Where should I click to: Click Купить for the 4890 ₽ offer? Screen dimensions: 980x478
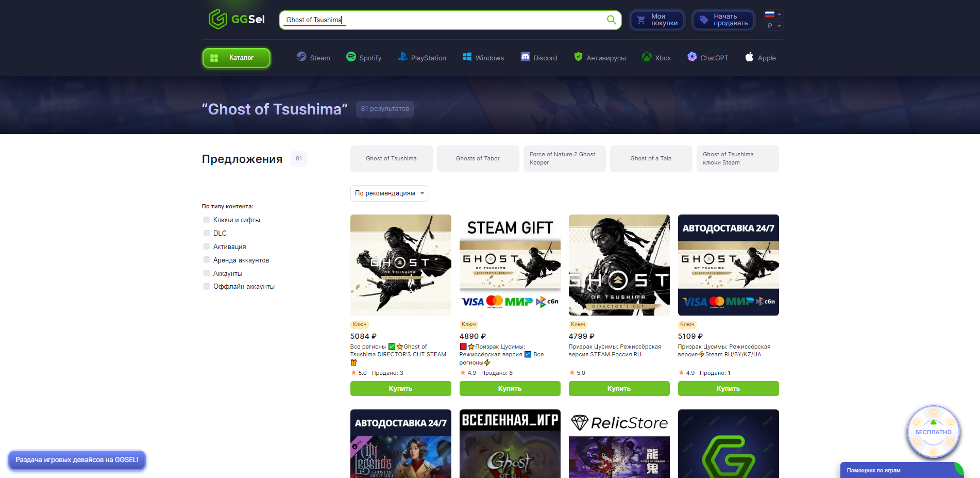click(x=510, y=388)
